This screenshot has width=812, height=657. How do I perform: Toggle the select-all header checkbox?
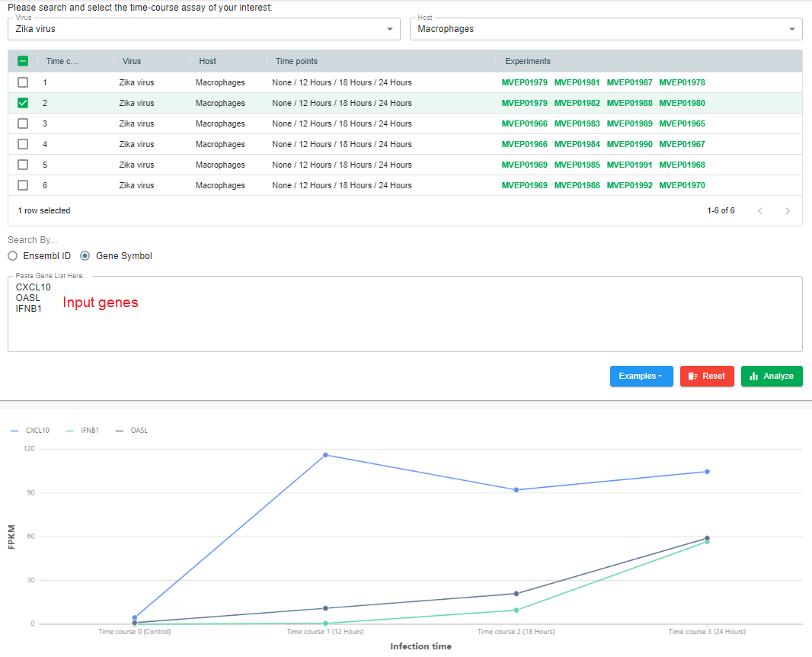click(23, 61)
